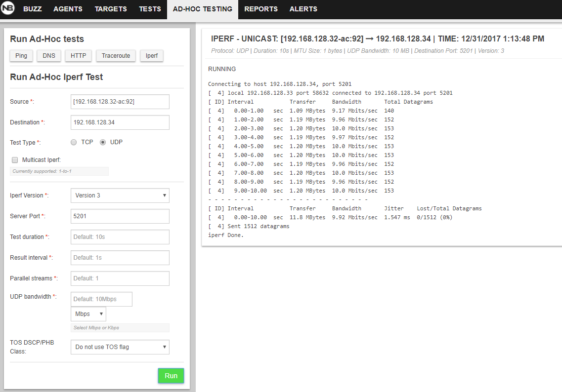Screen dimensions: 562x392
Task: Go to the Agents tab
Action: point(68,9)
